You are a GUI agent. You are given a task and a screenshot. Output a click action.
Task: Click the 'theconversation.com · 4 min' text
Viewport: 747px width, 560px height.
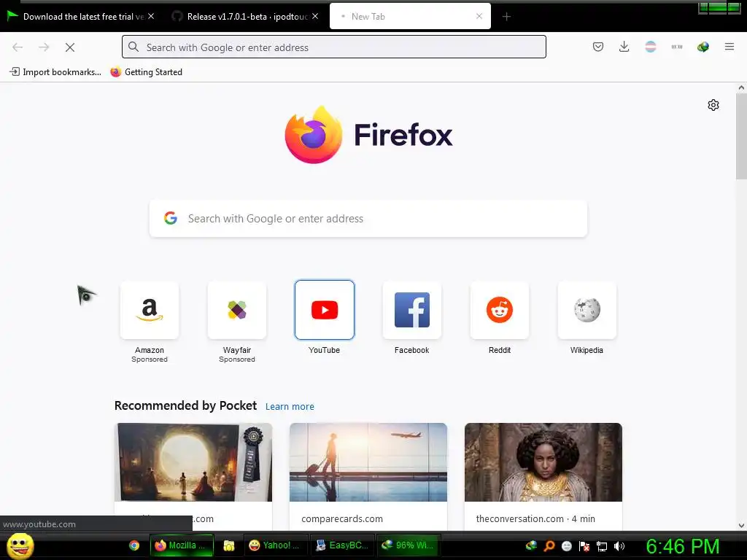[x=535, y=519]
